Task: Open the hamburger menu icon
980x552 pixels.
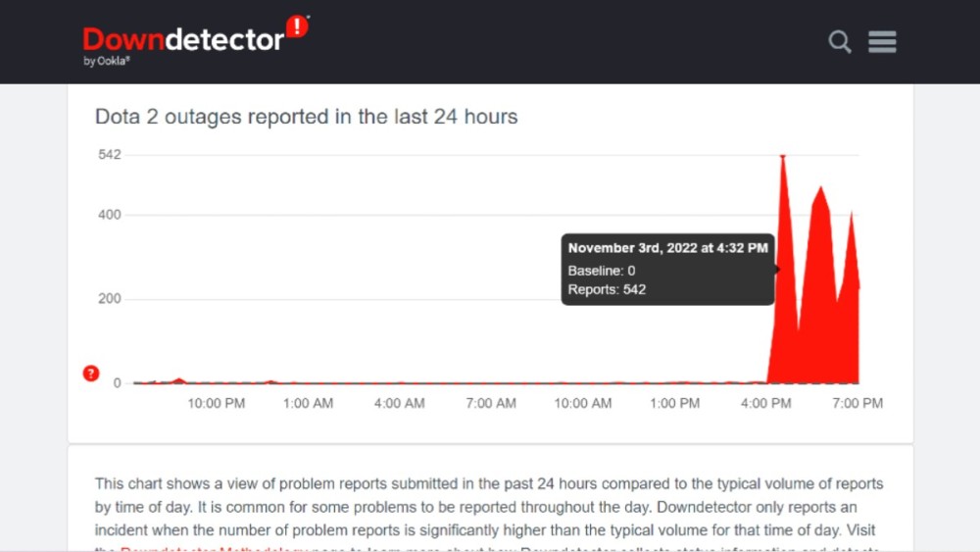Action: [x=882, y=42]
